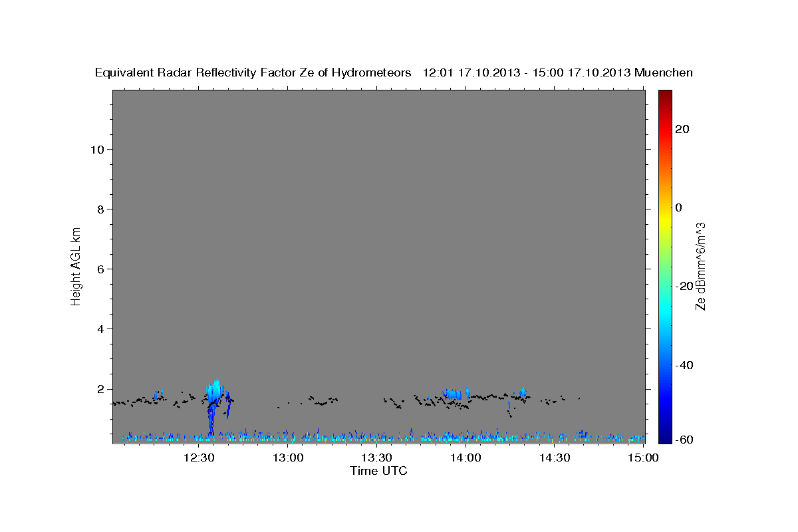
Task: Click the 'Time UTC' axis label
Action: 378,471
